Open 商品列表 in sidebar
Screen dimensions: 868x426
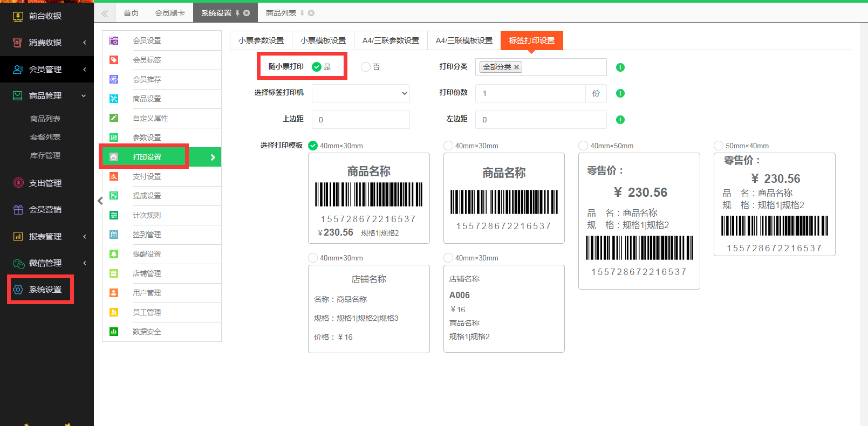(45, 119)
